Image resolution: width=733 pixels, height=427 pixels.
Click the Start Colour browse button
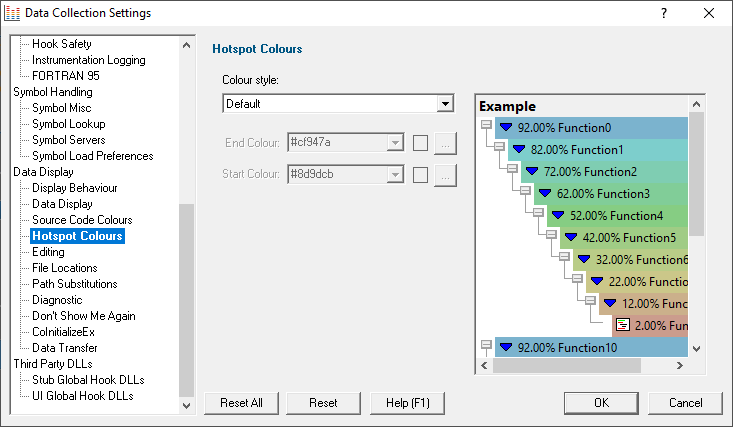445,175
